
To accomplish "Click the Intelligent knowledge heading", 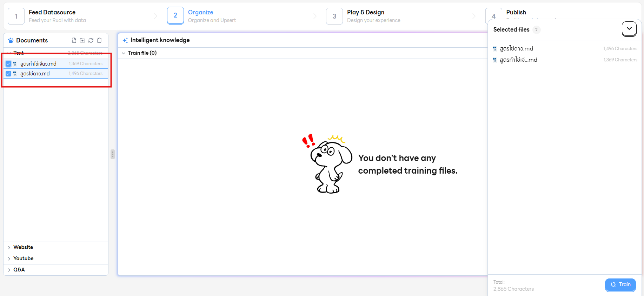I will click(160, 40).
